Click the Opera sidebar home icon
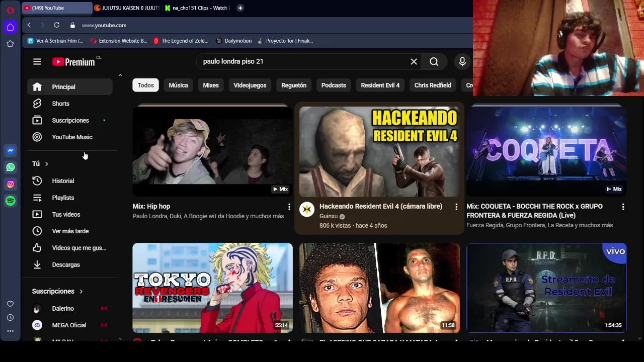 10,27
